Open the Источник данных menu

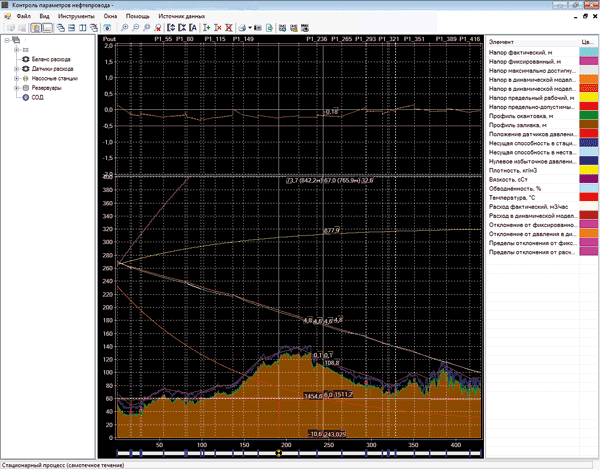pos(182,16)
